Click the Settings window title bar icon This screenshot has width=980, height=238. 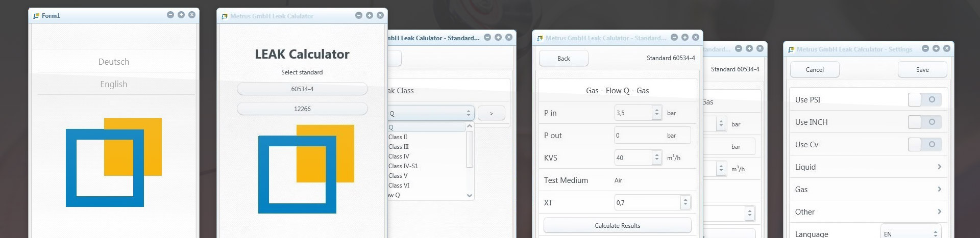click(x=791, y=49)
